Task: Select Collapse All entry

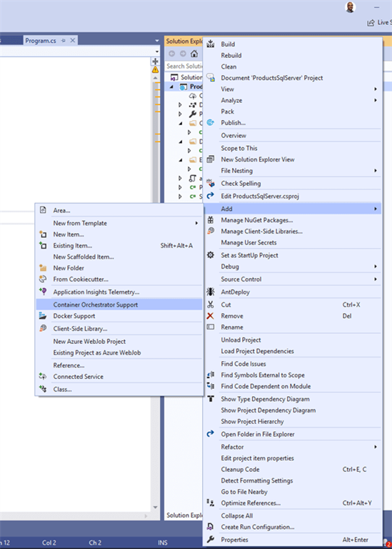Action: (293, 515)
